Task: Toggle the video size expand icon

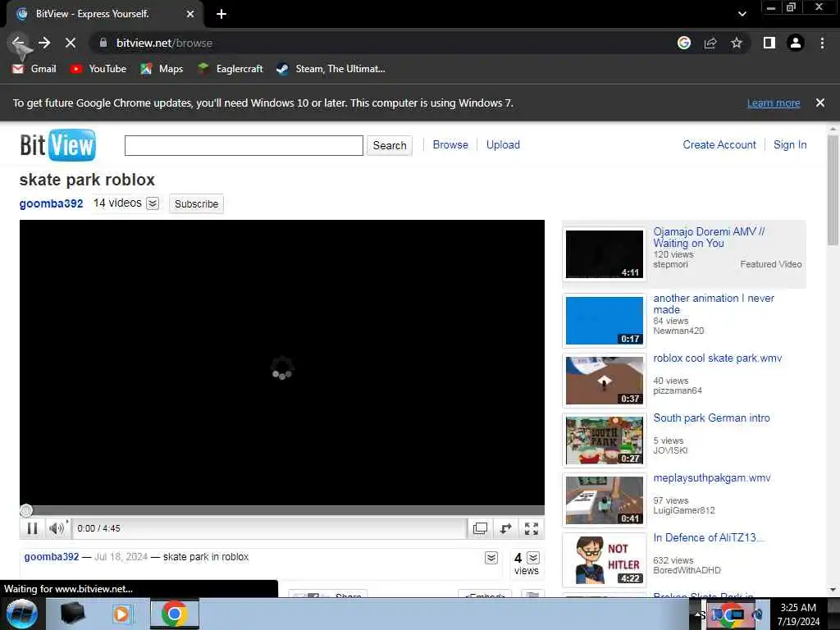Action: (505, 528)
